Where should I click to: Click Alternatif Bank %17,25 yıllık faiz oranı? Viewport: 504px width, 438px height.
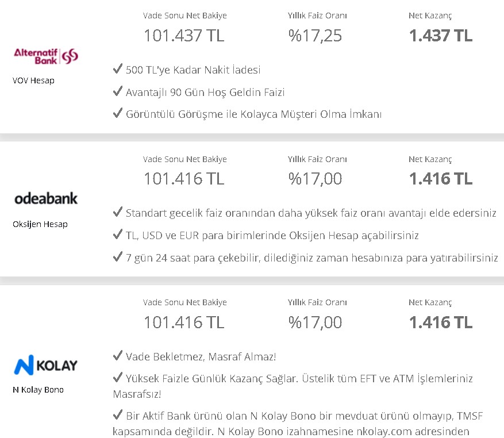point(315,36)
